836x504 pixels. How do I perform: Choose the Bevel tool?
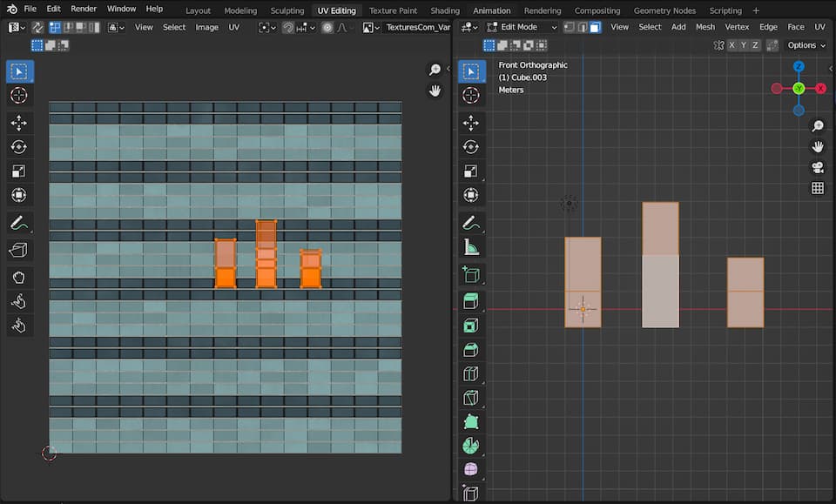471,350
